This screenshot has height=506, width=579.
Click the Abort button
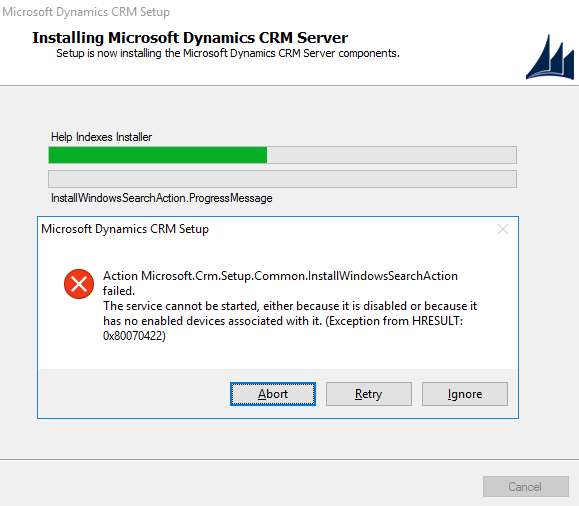tap(273, 394)
